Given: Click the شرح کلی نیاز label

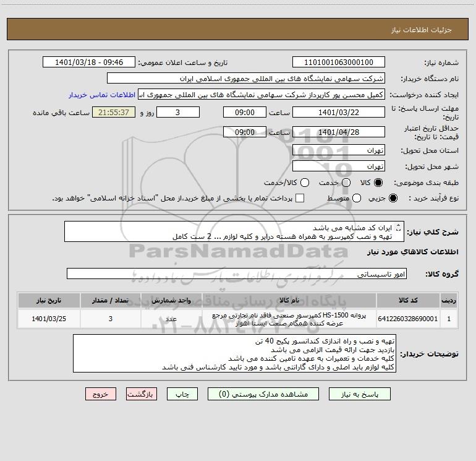Looking at the screenshot, I should (433, 232).
